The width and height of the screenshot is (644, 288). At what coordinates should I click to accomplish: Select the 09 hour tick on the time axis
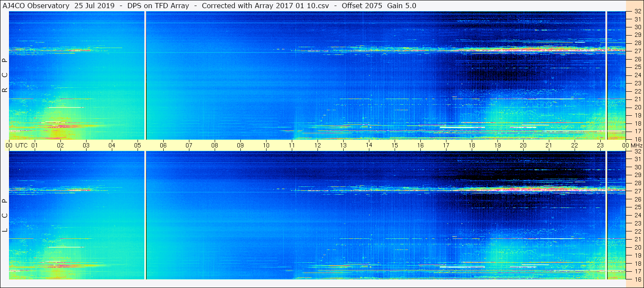coord(240,145)
